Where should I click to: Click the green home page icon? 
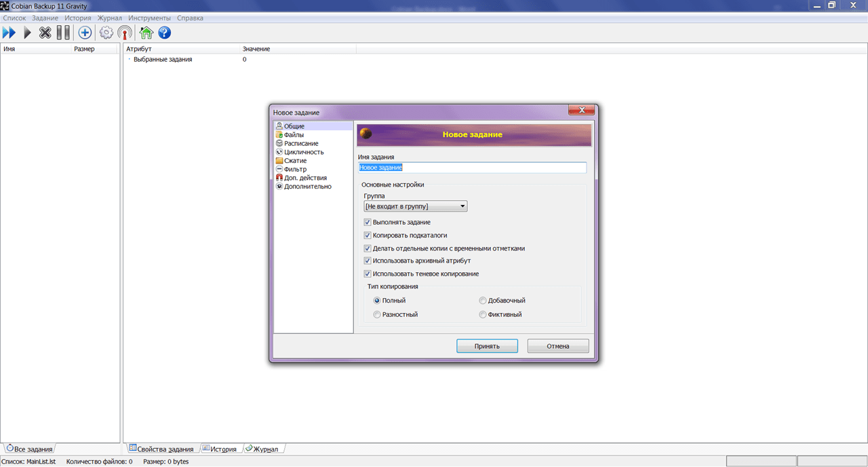[x=146, y=33]
